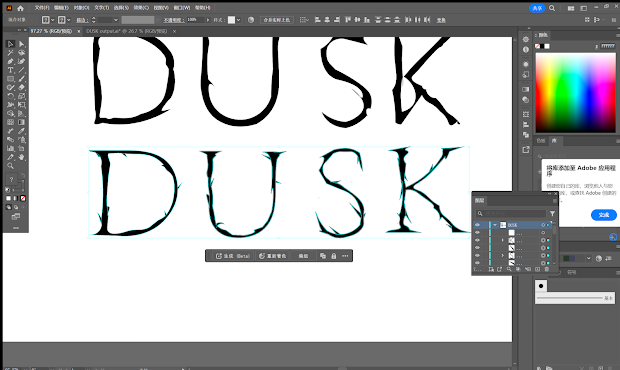The image size is (620, 370).
Task: Click the opacity 100% input field
Action: point(195,20)
